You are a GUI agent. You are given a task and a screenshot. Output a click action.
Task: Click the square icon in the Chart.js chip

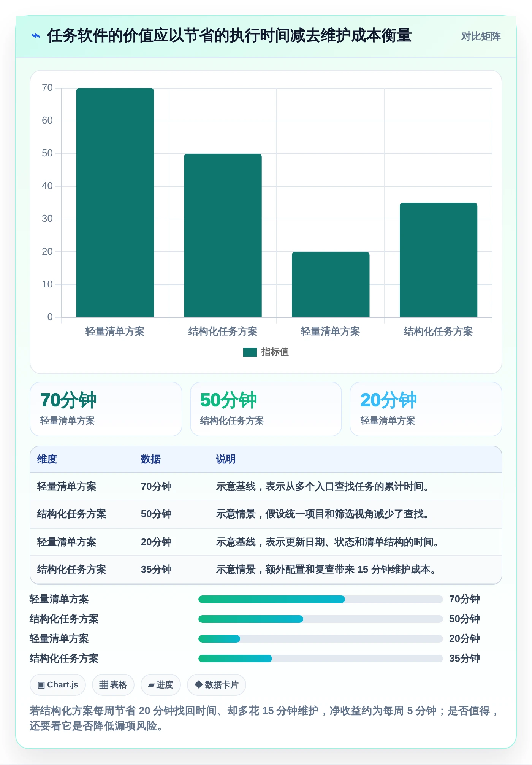[41, 685]
